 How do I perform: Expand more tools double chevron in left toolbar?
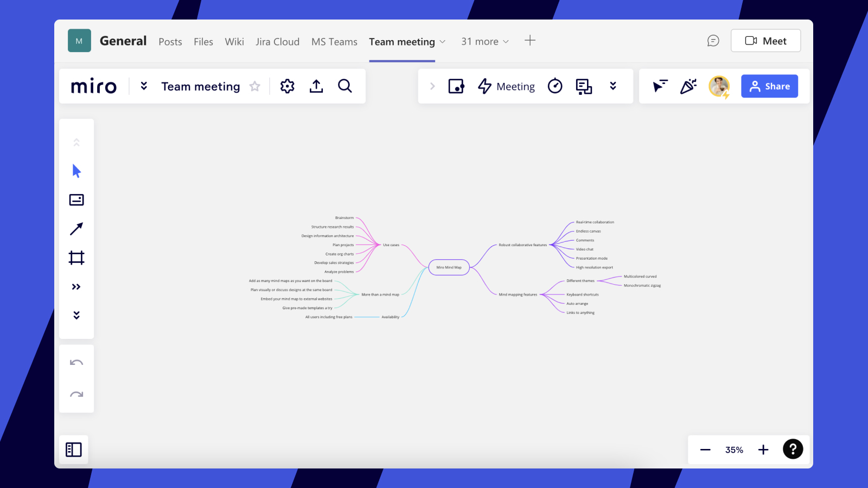tap(76, 287)
